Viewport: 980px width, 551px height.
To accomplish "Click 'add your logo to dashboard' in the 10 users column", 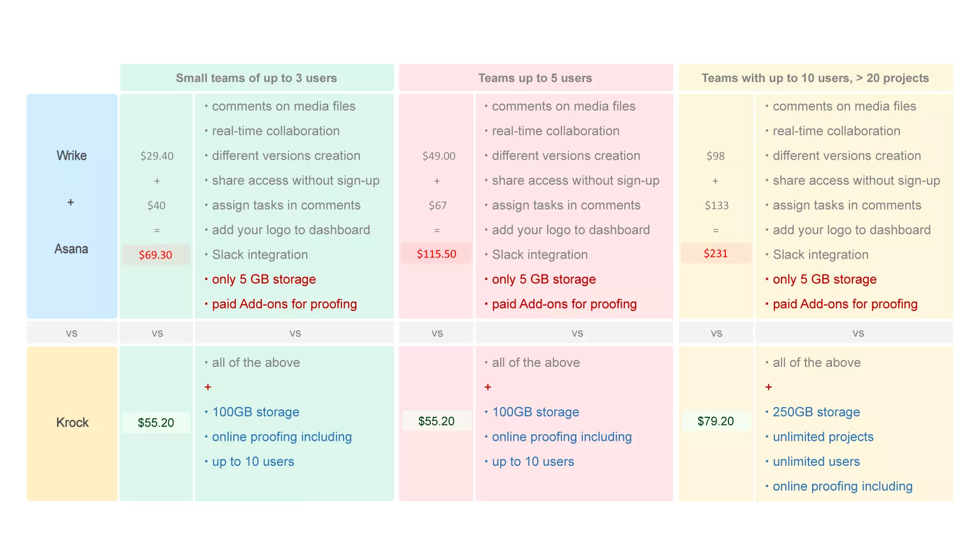I will [852, 230].
